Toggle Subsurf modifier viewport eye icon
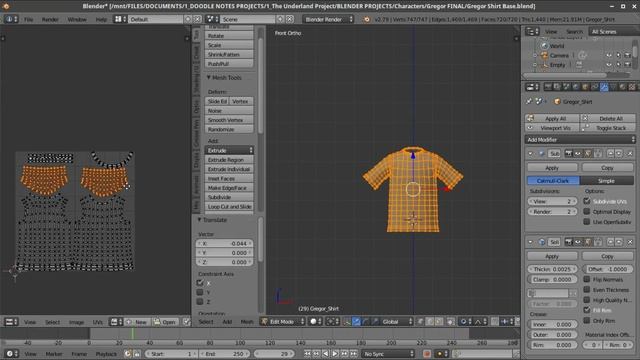 point(578,153)
